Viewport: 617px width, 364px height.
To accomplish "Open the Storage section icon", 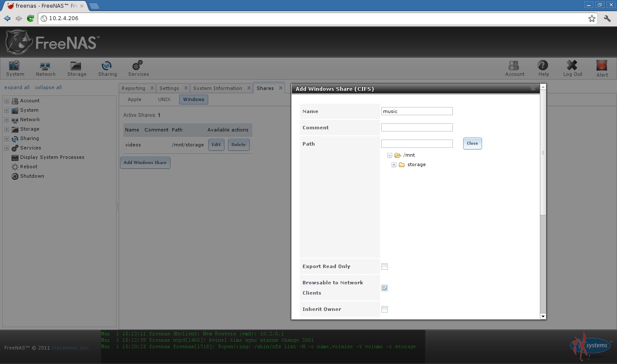I will 76,68.
